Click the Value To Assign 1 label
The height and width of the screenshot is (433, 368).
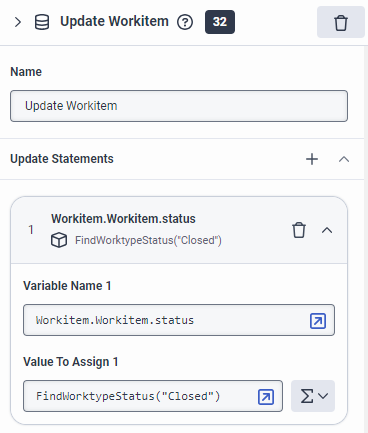click(71, 362)
